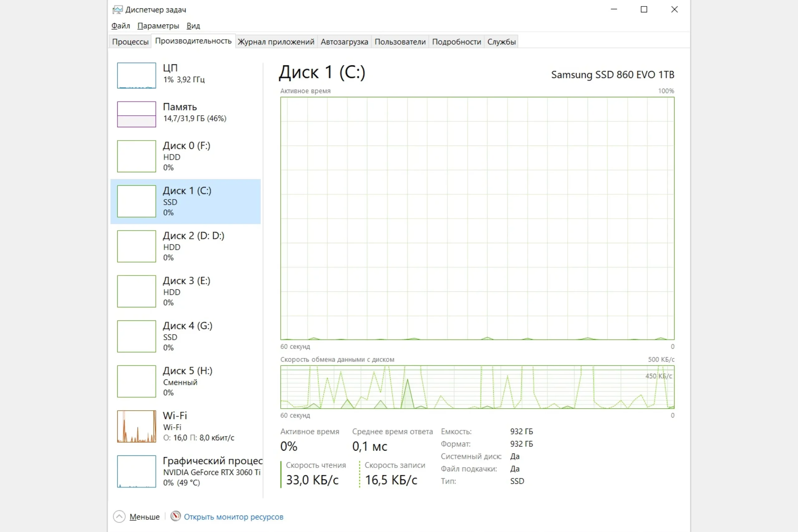
Task: Click the disk transfer rate graph
Action: [477, 387]
